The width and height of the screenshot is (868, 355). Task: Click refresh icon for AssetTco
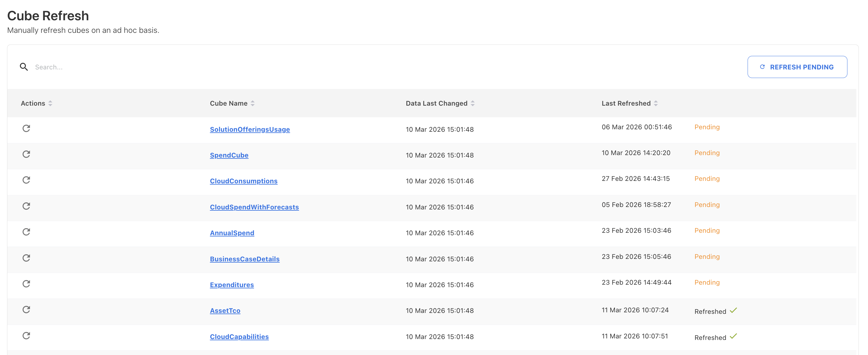click(26, 310)
